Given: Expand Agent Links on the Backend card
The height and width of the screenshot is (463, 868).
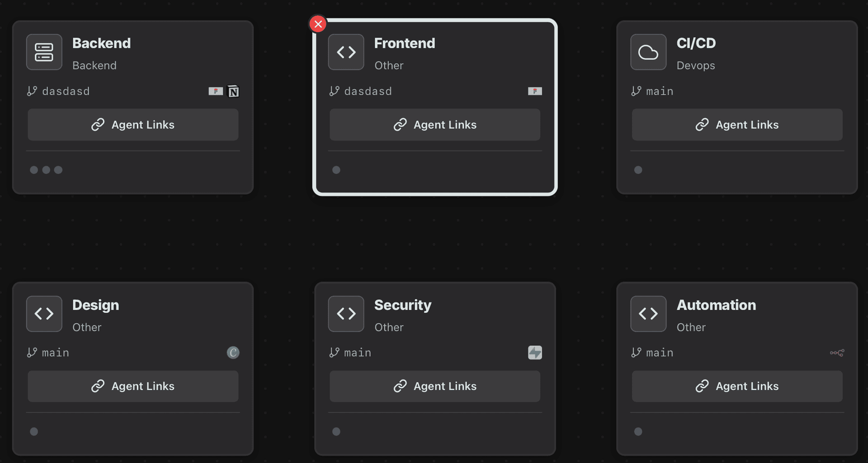Looking at the screenshot, I should pos(133,125).
